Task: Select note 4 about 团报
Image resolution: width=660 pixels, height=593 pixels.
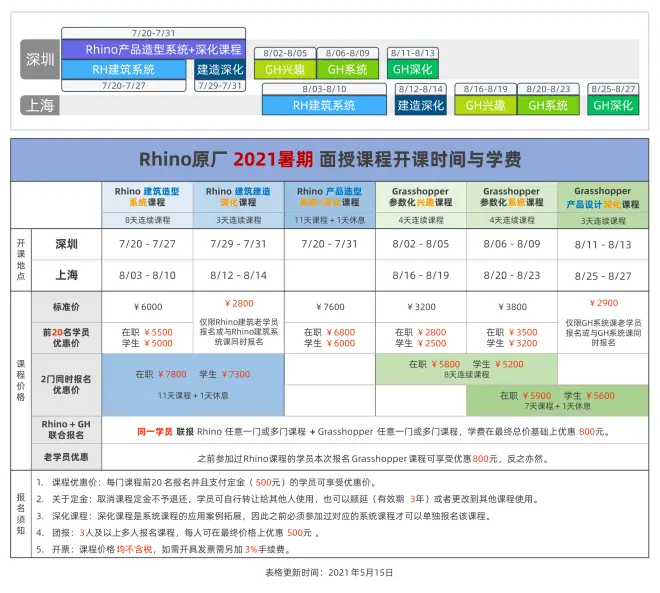Action: pyautogui.click(x=178, y=533)
